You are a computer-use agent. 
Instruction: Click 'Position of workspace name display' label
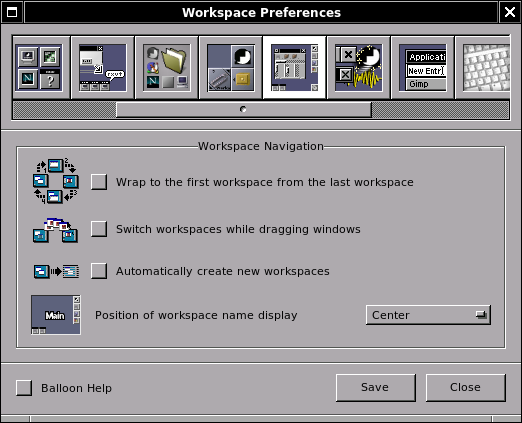pos(196,315)
